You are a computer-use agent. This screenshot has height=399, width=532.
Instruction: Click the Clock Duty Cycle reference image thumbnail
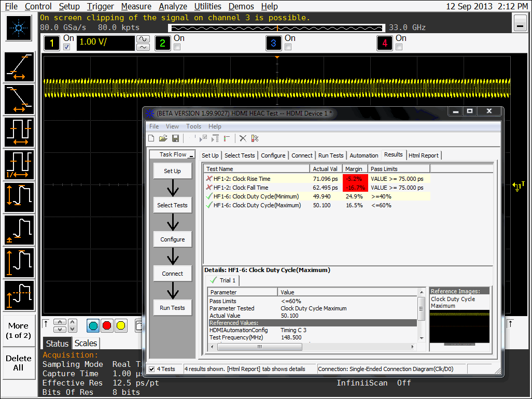point(460,326)
